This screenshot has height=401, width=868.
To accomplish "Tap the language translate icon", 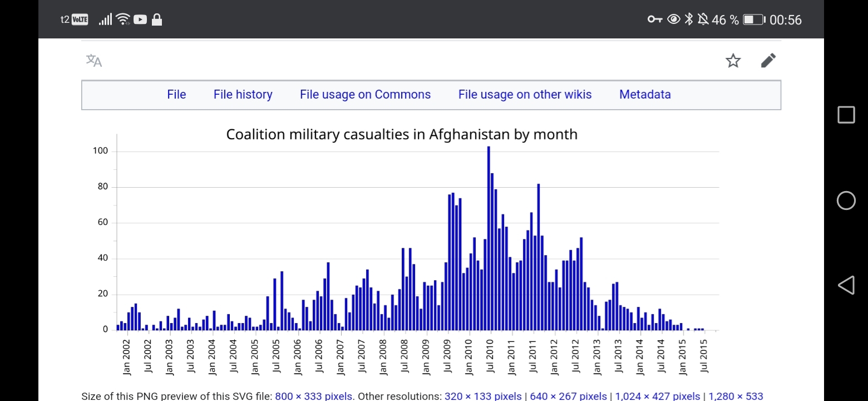I will click(94, 61).
